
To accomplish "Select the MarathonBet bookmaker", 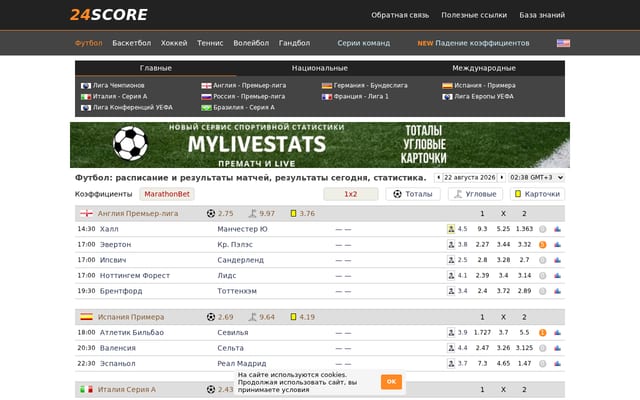I will [167, 194].
